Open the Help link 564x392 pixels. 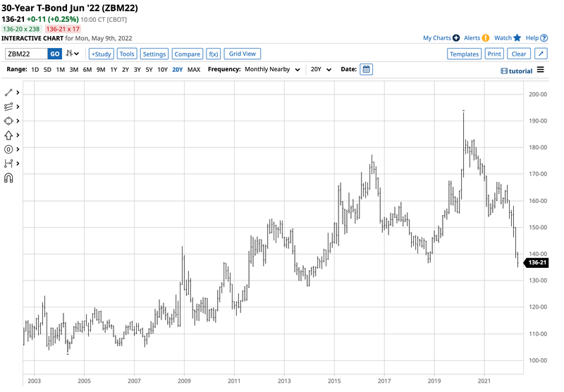pos(532,38)
